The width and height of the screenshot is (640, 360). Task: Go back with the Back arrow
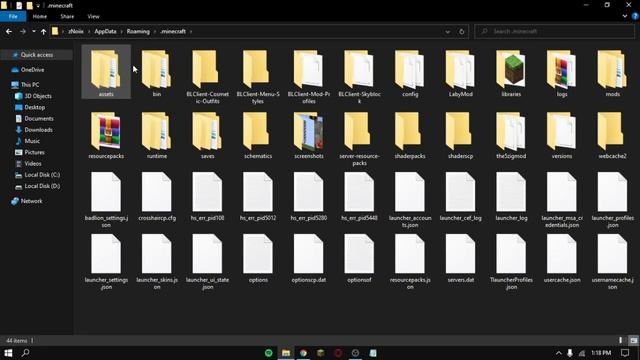[9, 31]
